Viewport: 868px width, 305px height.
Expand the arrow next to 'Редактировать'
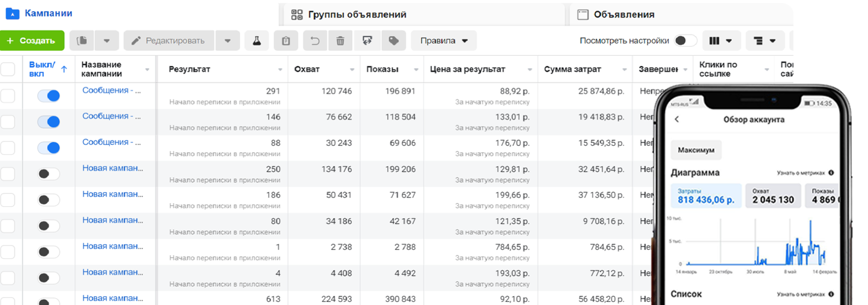click(x=227, y=41)
